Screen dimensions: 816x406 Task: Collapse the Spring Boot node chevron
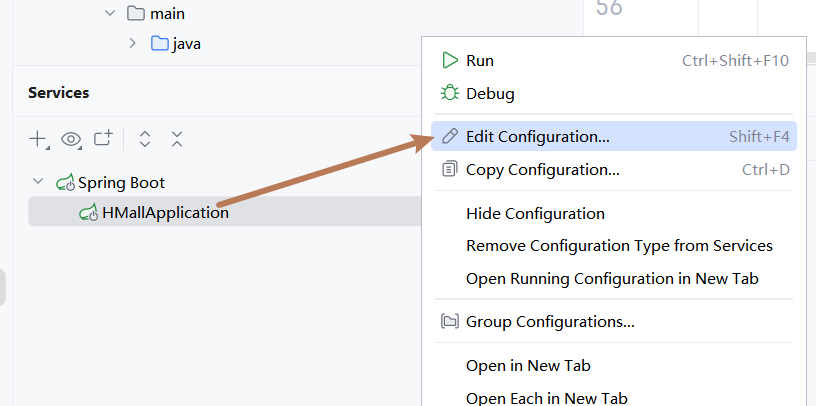tap(38, 182)
